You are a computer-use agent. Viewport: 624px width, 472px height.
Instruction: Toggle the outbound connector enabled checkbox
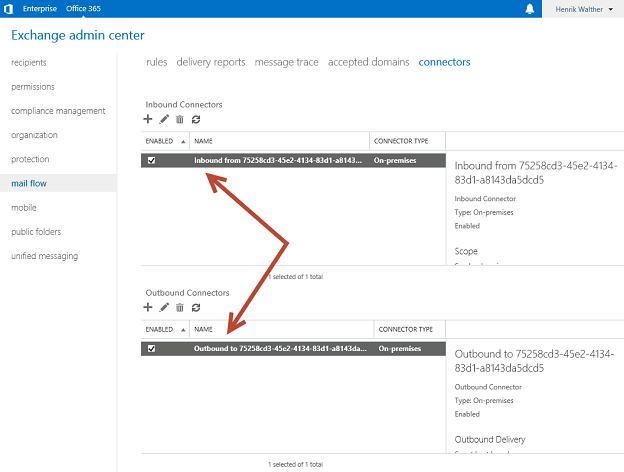click(151, 349)
